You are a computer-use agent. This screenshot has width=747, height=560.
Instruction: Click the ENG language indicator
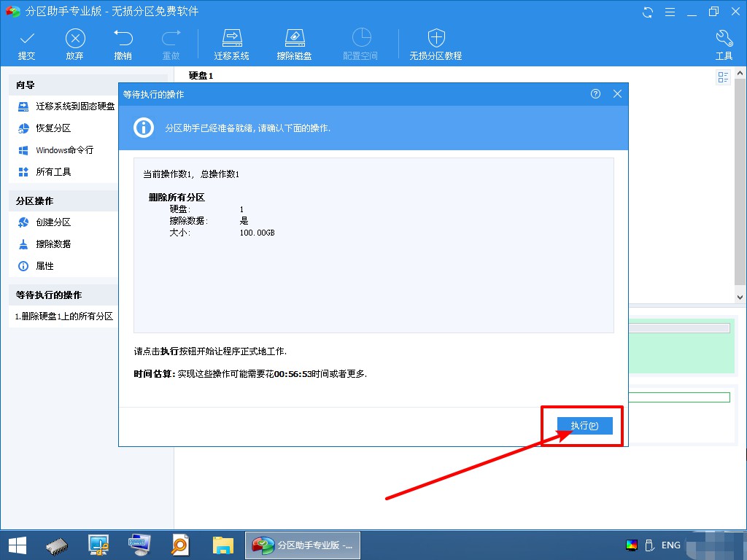(x=671, y=545)
